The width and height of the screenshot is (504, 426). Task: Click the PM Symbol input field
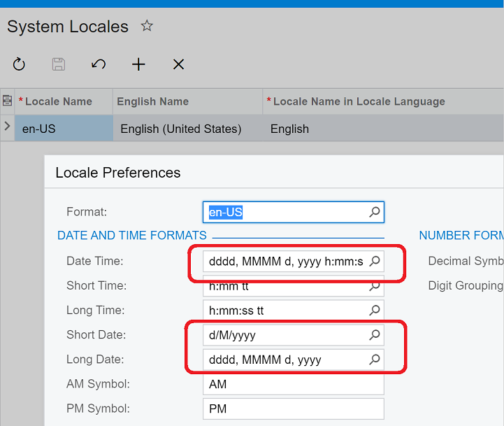(294, 409)
